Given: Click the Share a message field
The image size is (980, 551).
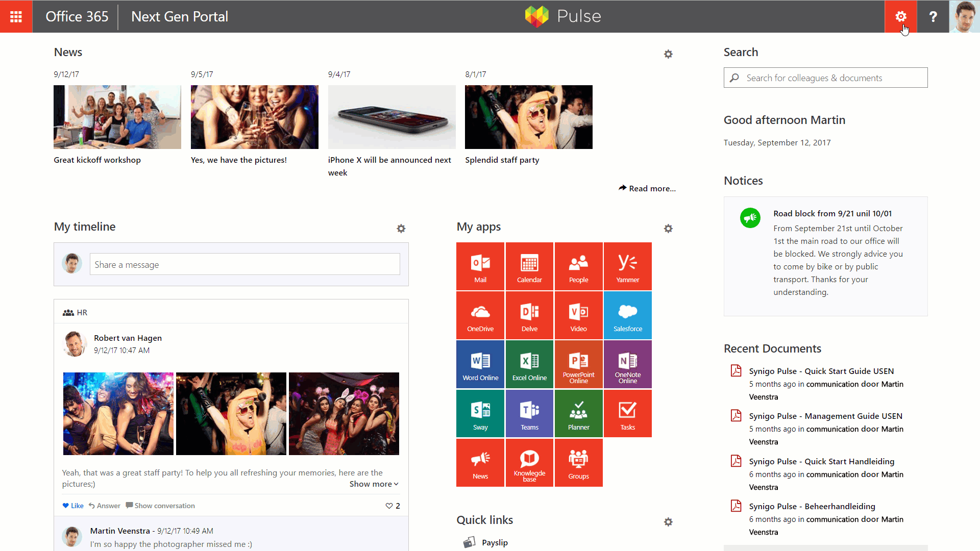Looking at the screenshot, I should click(x=245, y=264).
